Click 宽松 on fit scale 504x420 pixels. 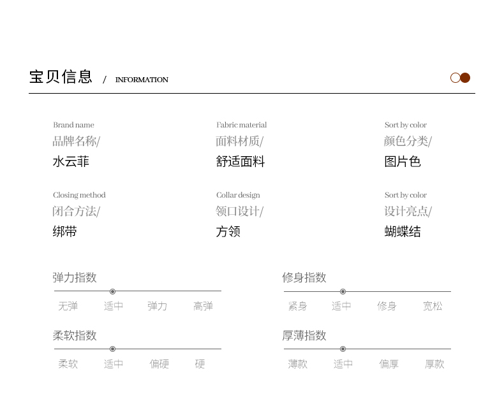pyautogui.click(x=433, y=306)
